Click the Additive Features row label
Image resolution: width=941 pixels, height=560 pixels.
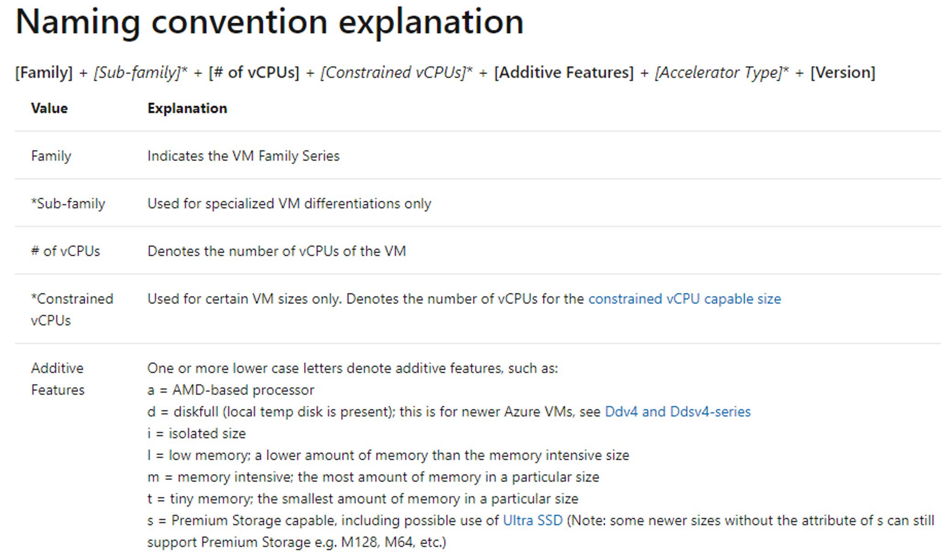click(x=57, y=379)
